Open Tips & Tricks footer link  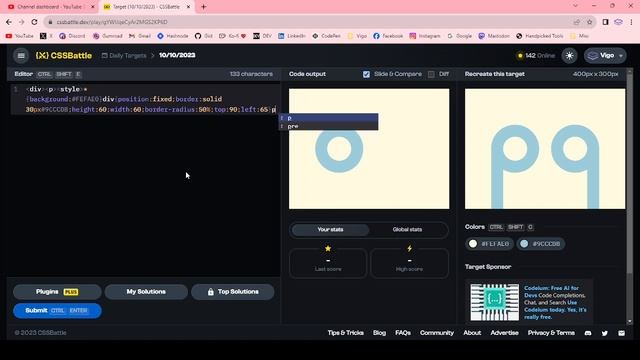pyautogui.click(x=345, y=333)
